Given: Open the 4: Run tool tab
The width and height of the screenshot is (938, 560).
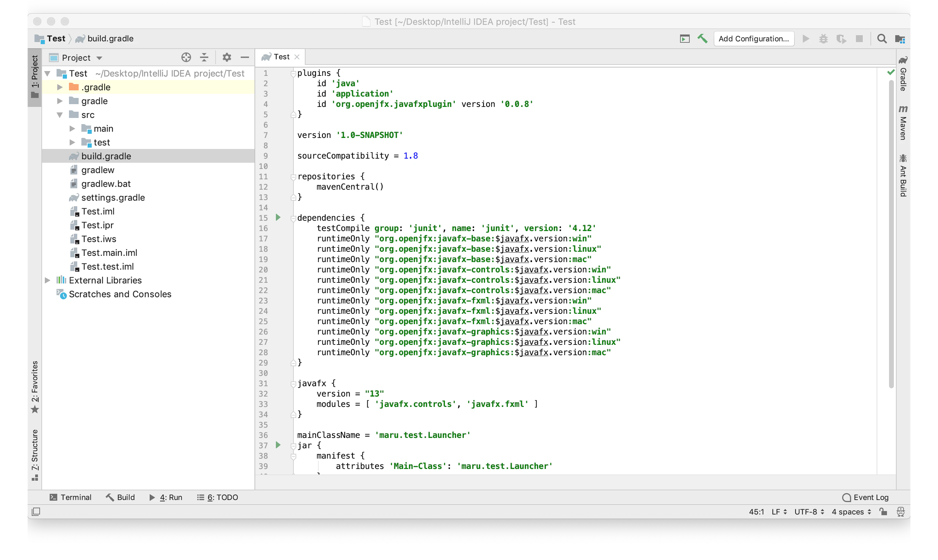Looking at the screenshot, I should pos(166,497).
